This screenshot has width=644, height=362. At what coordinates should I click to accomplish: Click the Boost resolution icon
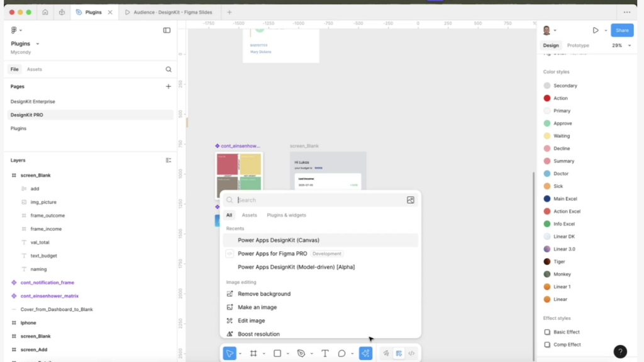230,334
